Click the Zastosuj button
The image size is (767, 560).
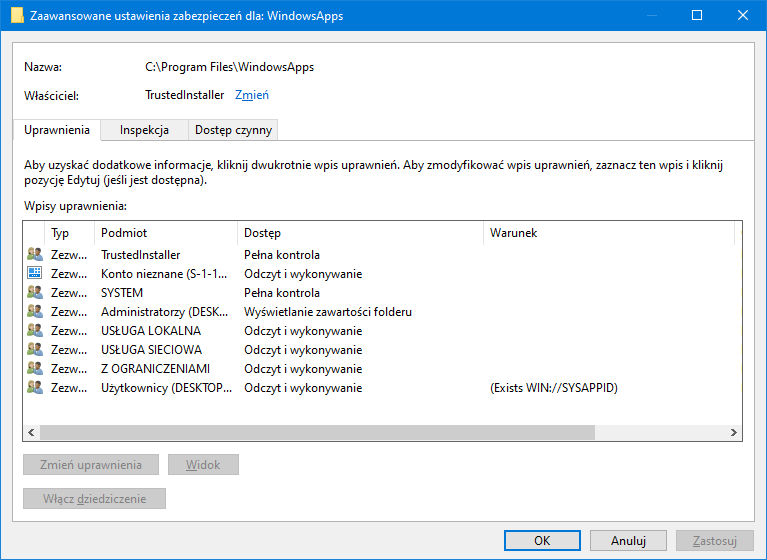coord(715,540)
